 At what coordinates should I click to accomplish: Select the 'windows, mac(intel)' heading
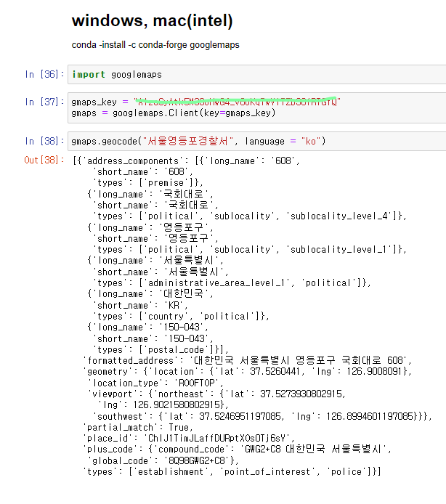tap(152, 20)
